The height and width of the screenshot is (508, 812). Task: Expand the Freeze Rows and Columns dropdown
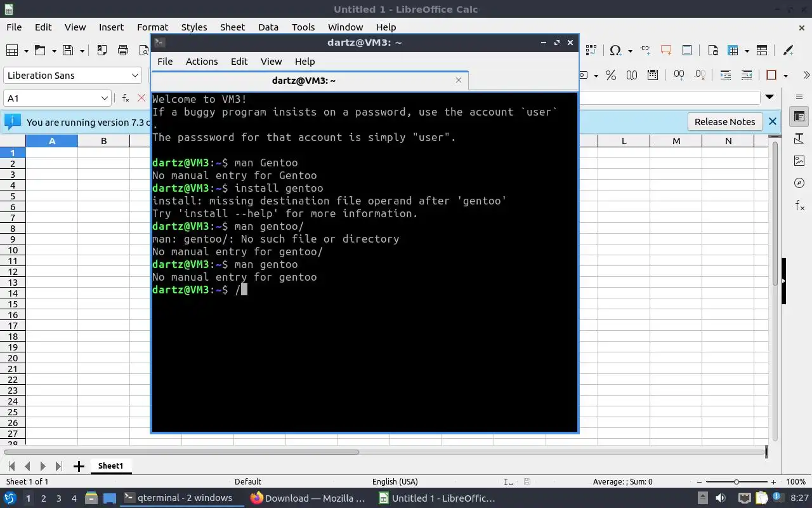pyautogui.click(x=747, y=51)
